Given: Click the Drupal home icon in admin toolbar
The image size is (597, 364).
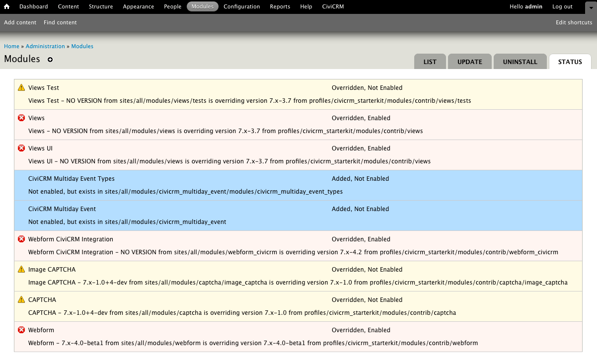Looking at the screenshot, I should click(x=6, y=6).
